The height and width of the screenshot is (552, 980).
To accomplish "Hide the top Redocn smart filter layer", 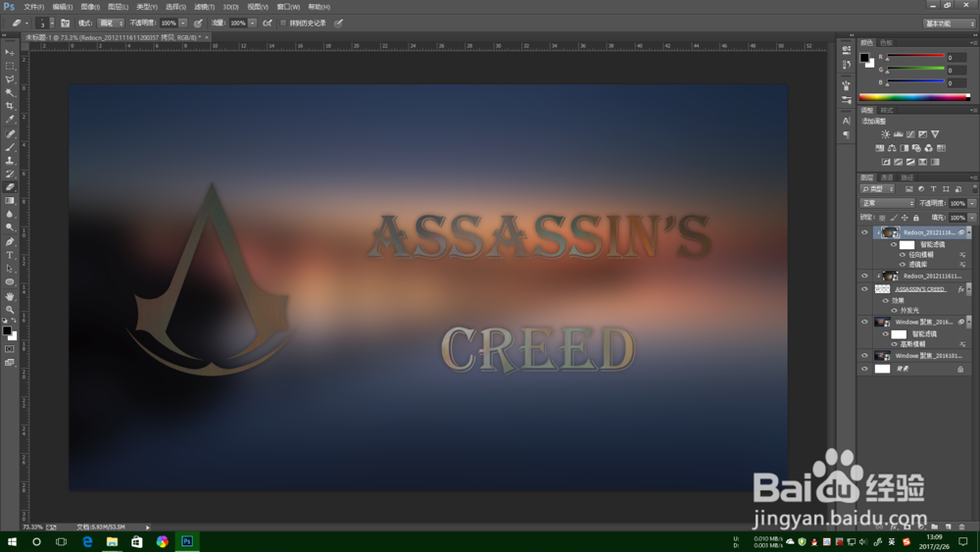I will tap(865, 232).
